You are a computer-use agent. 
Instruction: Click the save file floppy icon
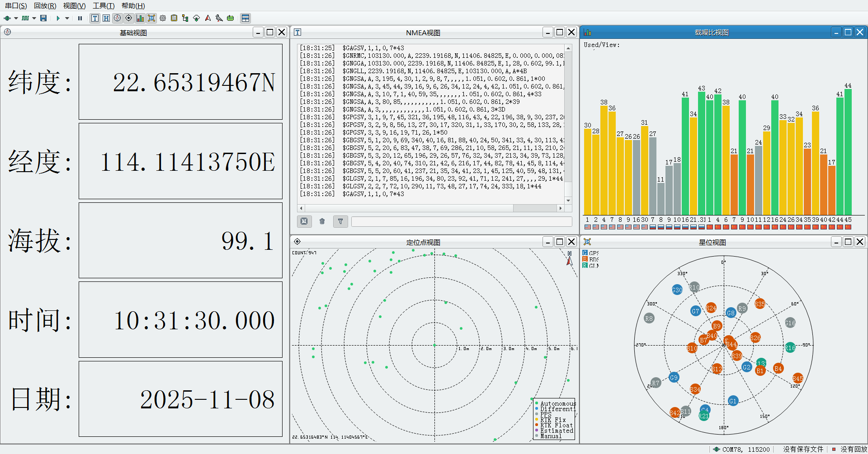tap(43, 18)
